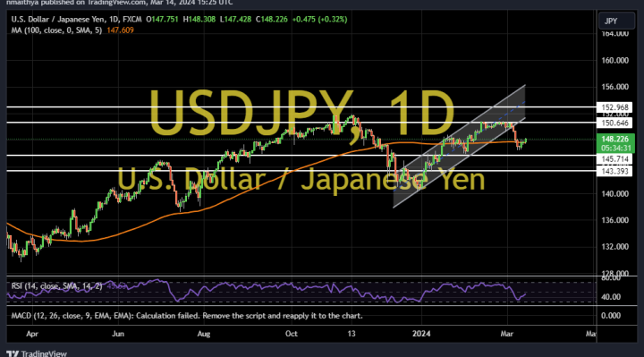Click the Mar label on time axis
The height and width of the screenshot is (357, 644).
(x=507, y=334)
